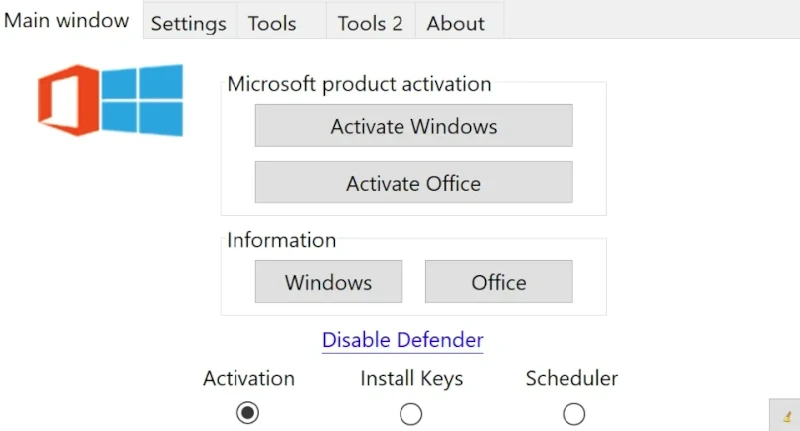800x431 pixels.
Task: Click the Microsoft product activation group title
Action: [x=359, y=84]
